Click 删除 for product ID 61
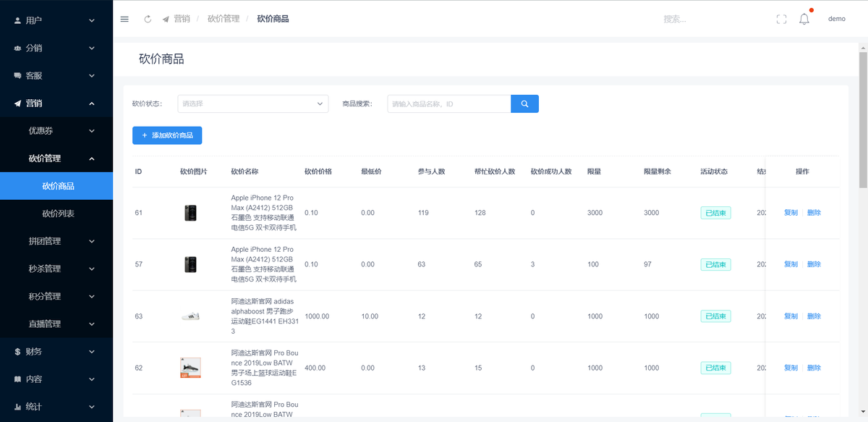868x422 pixels. (x=814, y=213)
